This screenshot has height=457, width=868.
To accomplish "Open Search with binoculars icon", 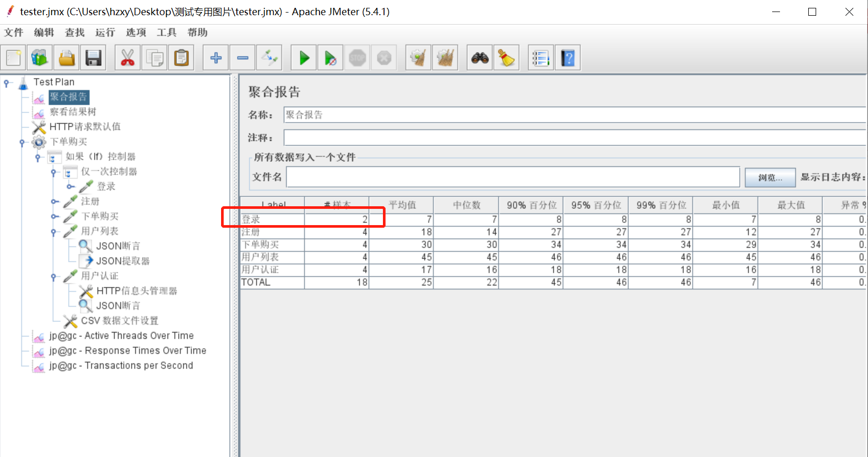I will (x=480, y=58).
